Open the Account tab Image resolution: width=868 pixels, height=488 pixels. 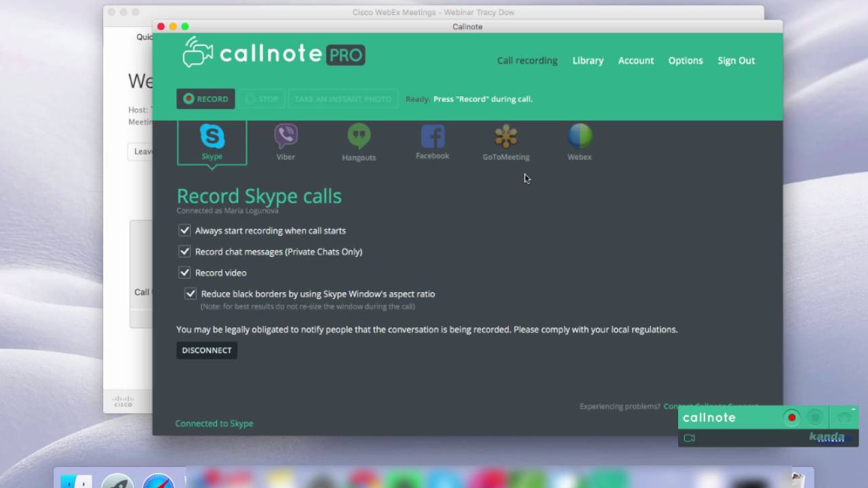[636, 60]
